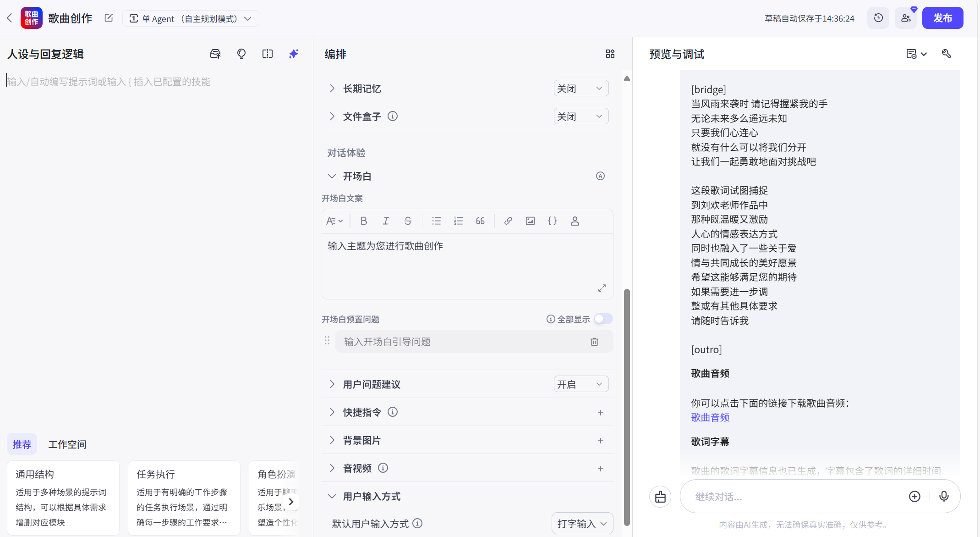
Task: Click the 发布 publish button
Action: click(942, 18)
